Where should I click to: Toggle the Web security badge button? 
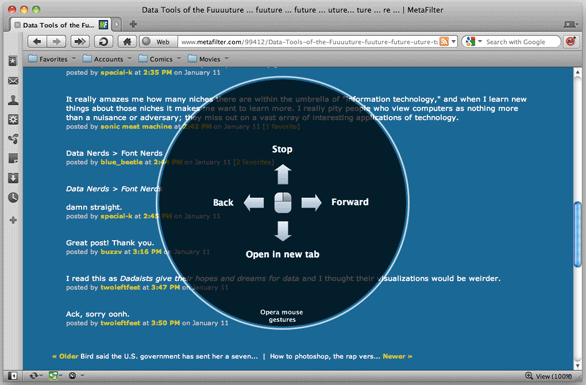(158, 41)
